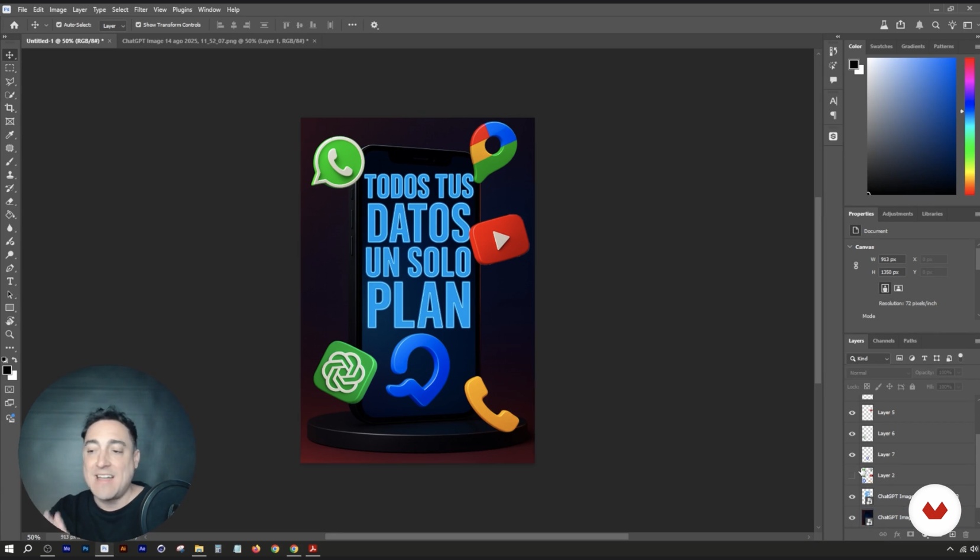Switch to ChatGPT Image document tab
This screenshot has height=560, width=980.
tap(215, 41)
